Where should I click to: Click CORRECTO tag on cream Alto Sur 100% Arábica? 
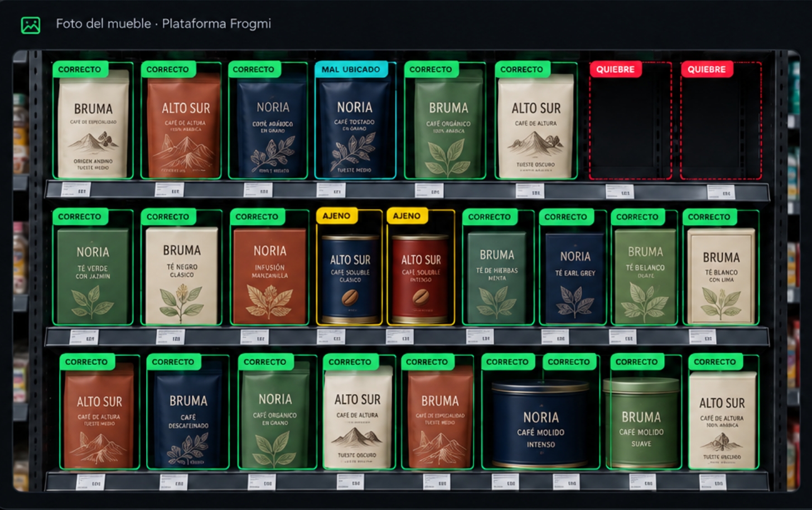[x=715, y=362]
